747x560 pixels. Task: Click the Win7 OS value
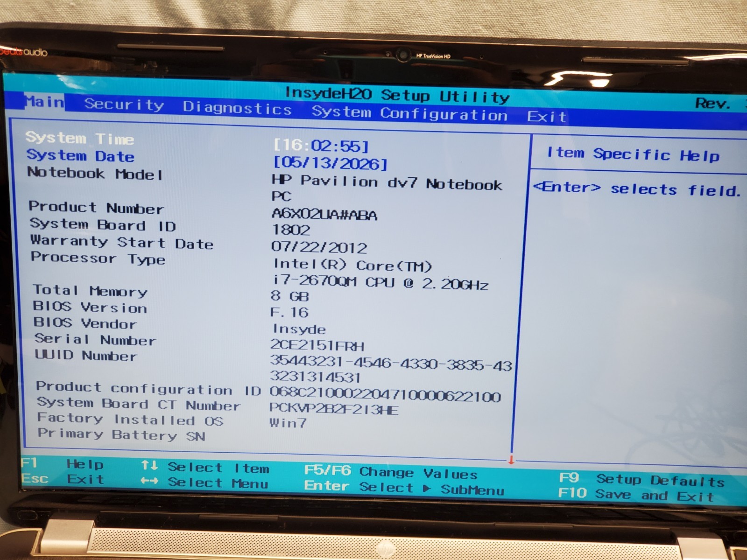click(x=288, y=423)
